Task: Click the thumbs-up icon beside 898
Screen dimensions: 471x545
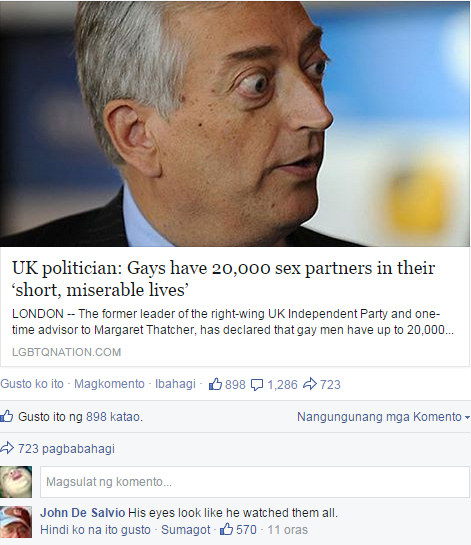Action: pos(215,384)
